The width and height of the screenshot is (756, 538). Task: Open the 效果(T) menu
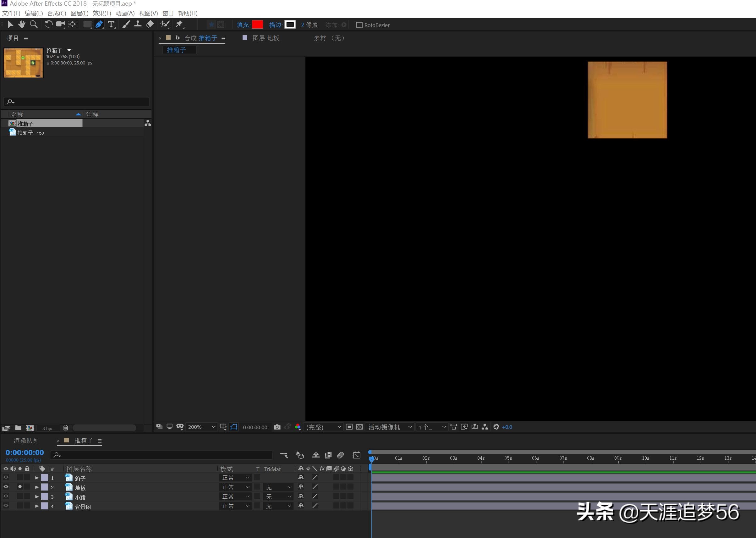(x=101, y=13)
